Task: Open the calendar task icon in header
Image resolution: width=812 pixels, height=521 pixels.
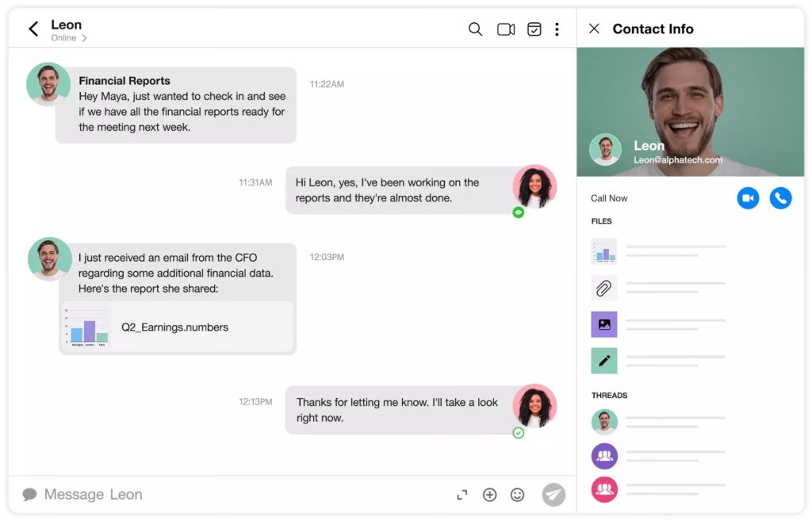Action: tap(534, 29)
